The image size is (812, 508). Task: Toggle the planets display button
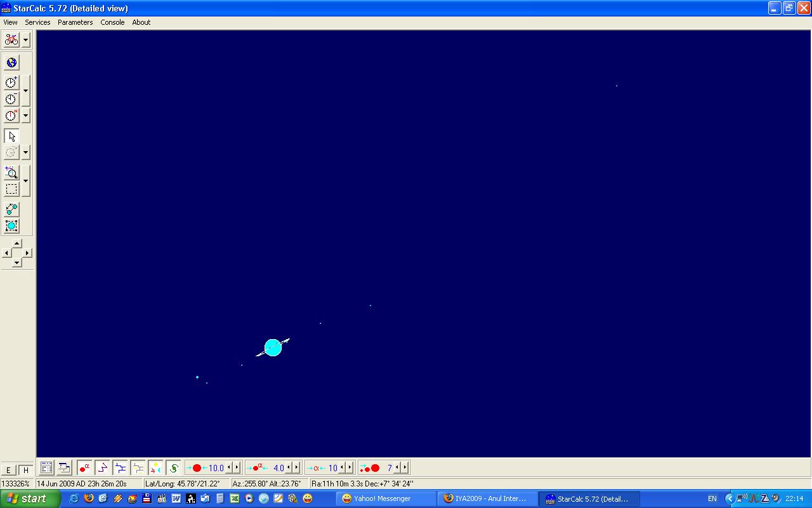coord(155,468)
